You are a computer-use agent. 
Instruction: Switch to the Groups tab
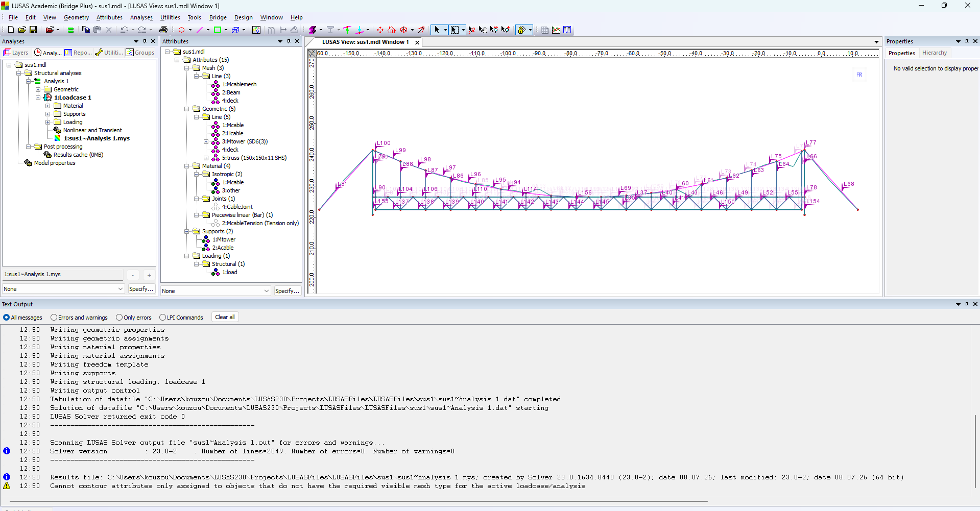(140, 53)
